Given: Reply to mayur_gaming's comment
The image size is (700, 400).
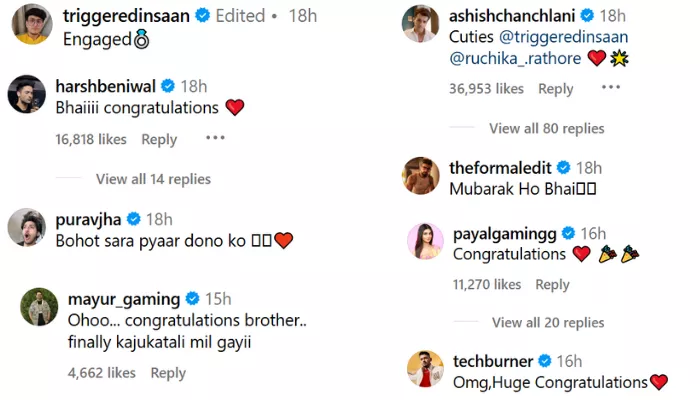Looking at the screenshot, I should (168, 373).
